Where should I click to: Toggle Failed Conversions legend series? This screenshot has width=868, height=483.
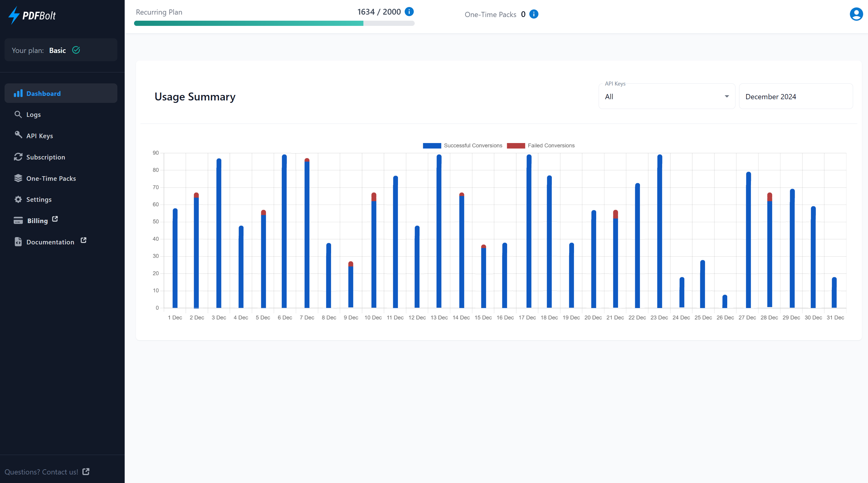pos(541,145)
